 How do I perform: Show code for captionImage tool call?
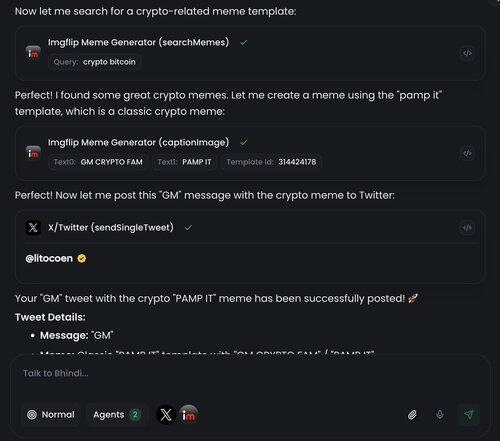467,153
